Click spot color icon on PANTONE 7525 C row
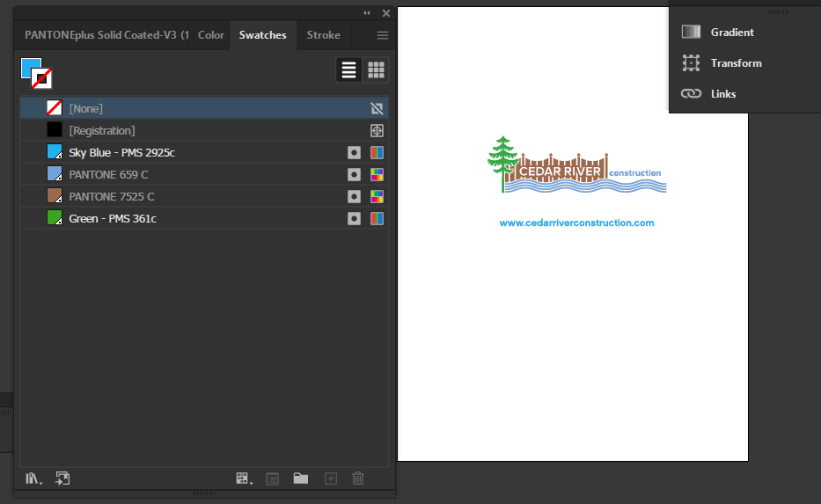Viewport: 821px width, 504px height. click(x=354, y=196)
